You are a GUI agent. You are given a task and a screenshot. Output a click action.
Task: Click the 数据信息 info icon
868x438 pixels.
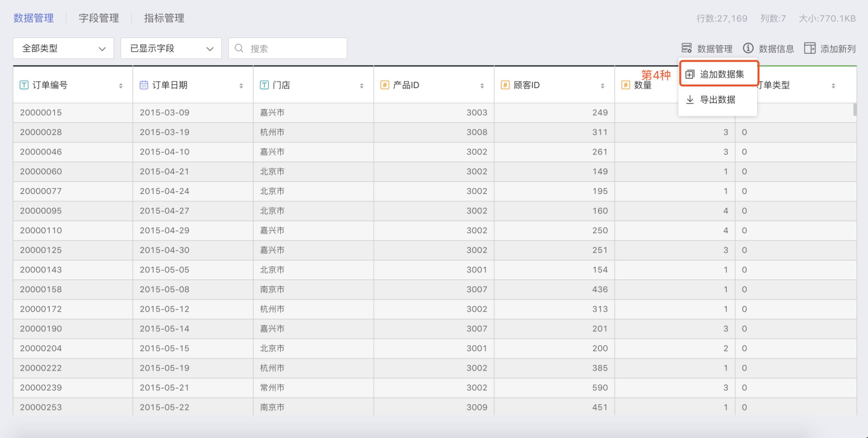748,48
